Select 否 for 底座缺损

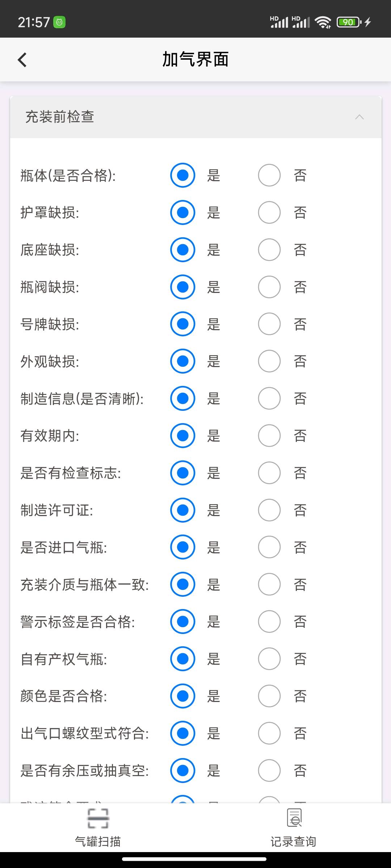(x=269, y=250)
